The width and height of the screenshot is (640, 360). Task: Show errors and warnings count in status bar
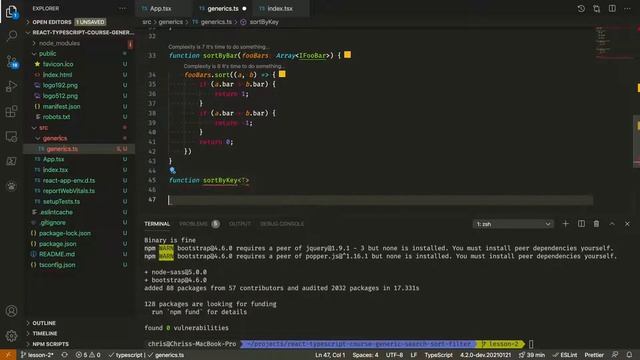tap(88, 355)
